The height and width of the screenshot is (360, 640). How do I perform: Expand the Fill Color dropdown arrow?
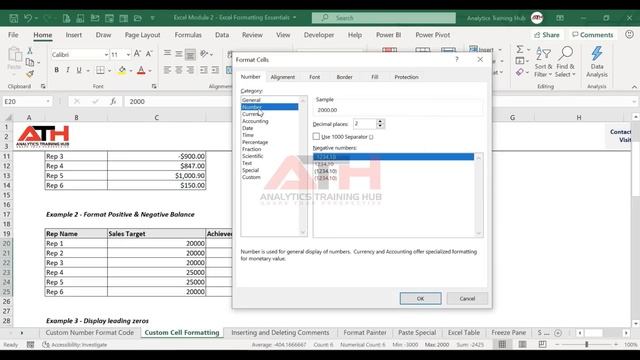click(x=131, y=71)
